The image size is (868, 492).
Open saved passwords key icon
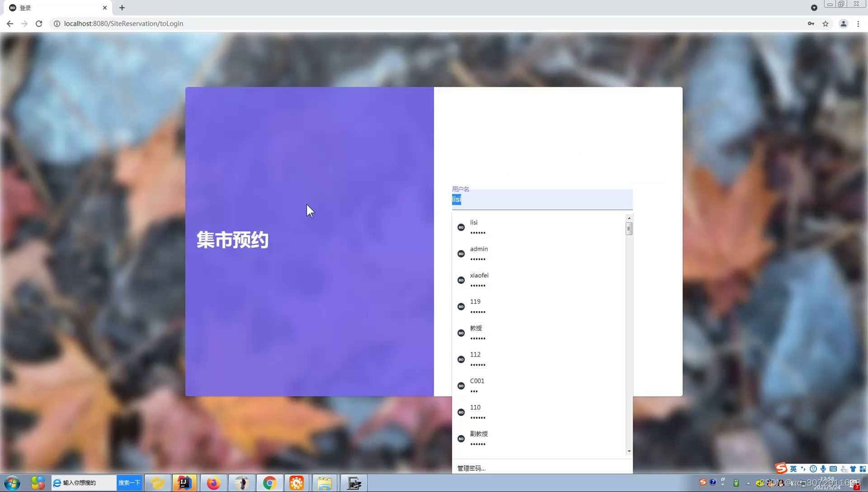click(811, 24)
